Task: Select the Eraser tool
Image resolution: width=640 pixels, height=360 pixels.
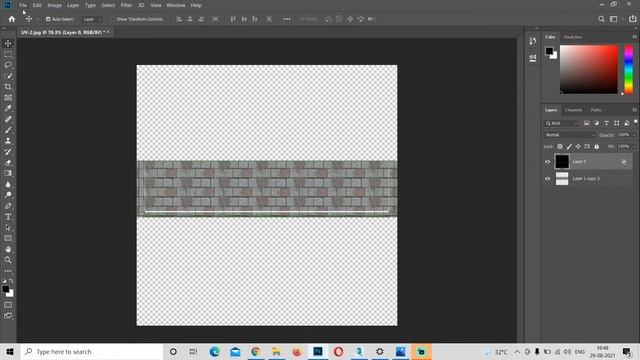Action: [8, 162]
